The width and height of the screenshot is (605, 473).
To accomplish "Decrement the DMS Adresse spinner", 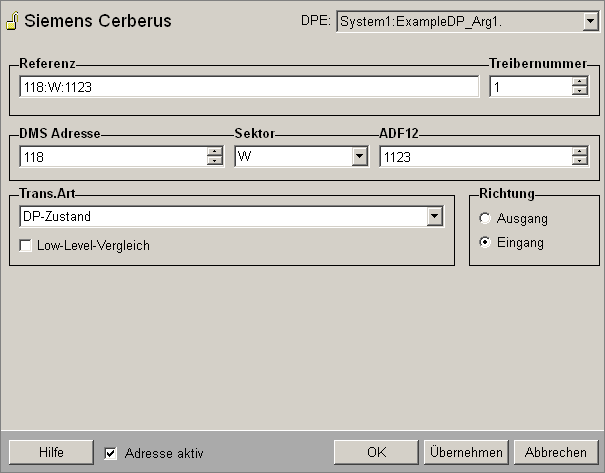I will coord(214,162).
